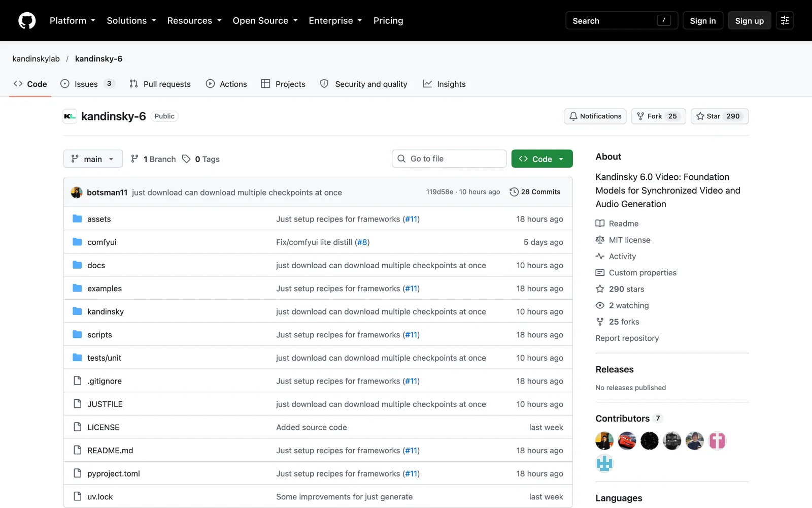Click the forks icon in About
Viewport: 812px width, 508px height.
(600, 322)
